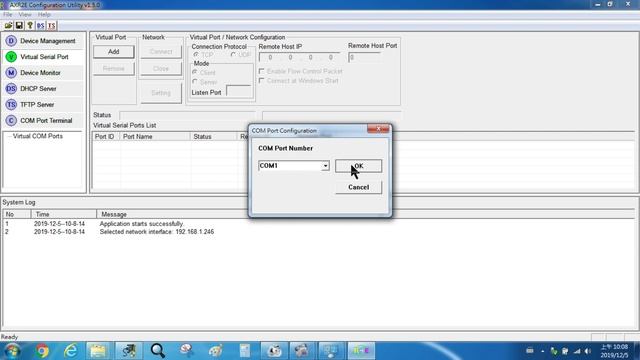This screenshot has height=360, width=640.
Task: Select the UDP protocol radio button
Action: coord(233,55)
